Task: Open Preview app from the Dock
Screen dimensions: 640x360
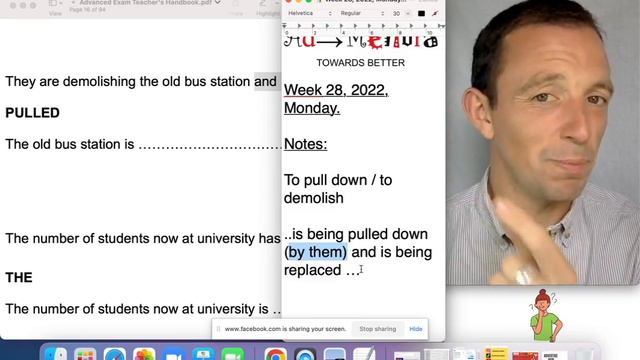Action: point(335,354)
